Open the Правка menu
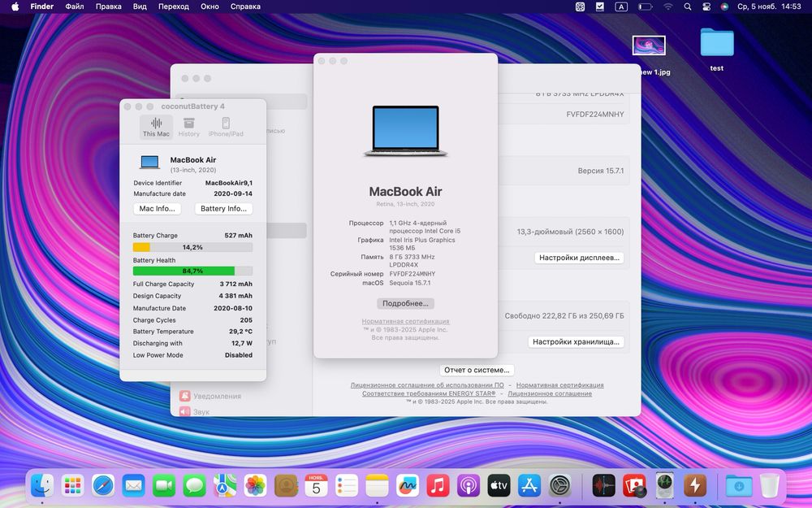Image resolution: width=812 pixels, height=508 pixels. (108, 7)
